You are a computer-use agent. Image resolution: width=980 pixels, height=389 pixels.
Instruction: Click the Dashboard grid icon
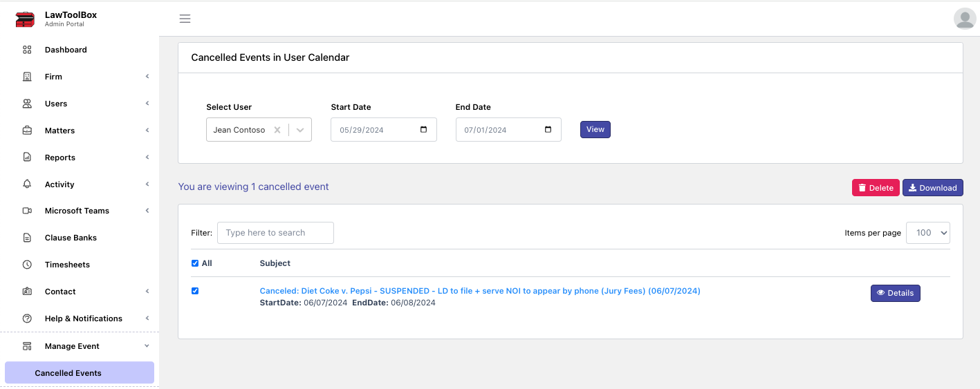(27, 50)
